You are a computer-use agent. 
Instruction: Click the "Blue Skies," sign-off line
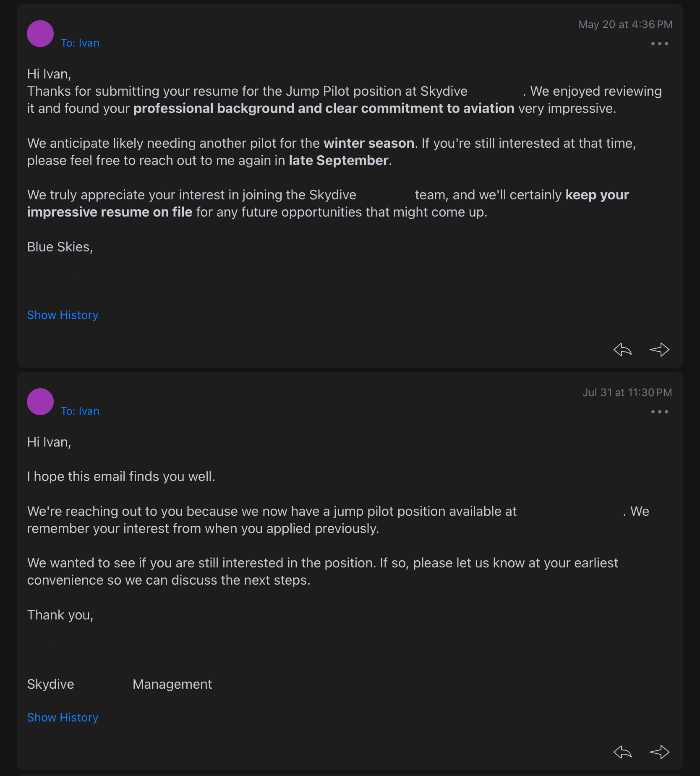60,247
